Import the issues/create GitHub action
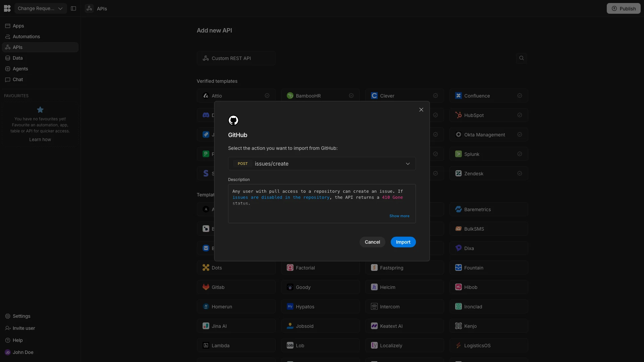Viewport: 644px width, 362px height. click(x=403, y=242)
